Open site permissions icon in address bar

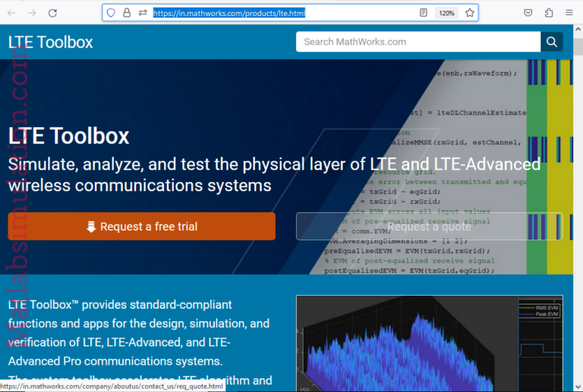coord(143,13)
